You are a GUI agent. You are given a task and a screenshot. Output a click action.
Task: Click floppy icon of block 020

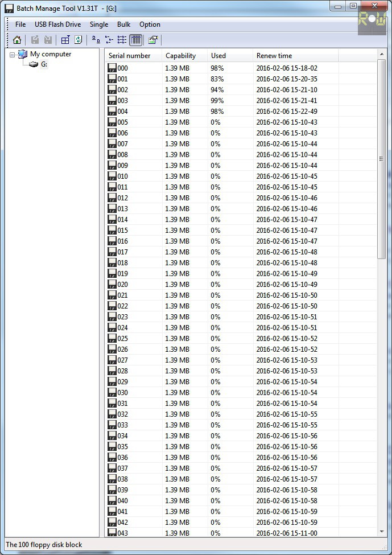click(x=112, y=284)
